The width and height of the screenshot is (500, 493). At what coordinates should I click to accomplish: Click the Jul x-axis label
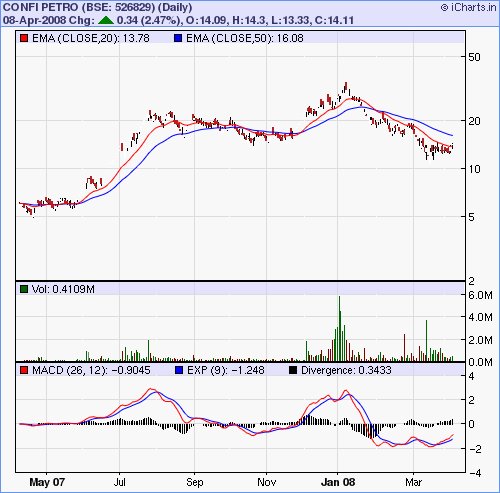tap(120, 482)
